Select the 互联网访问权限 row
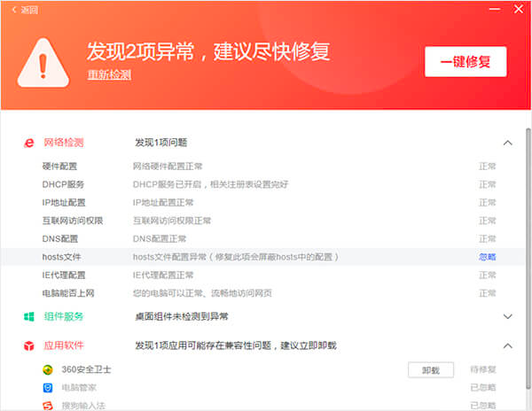Viewport: 532px width, 411px height. tap(263, 221)
